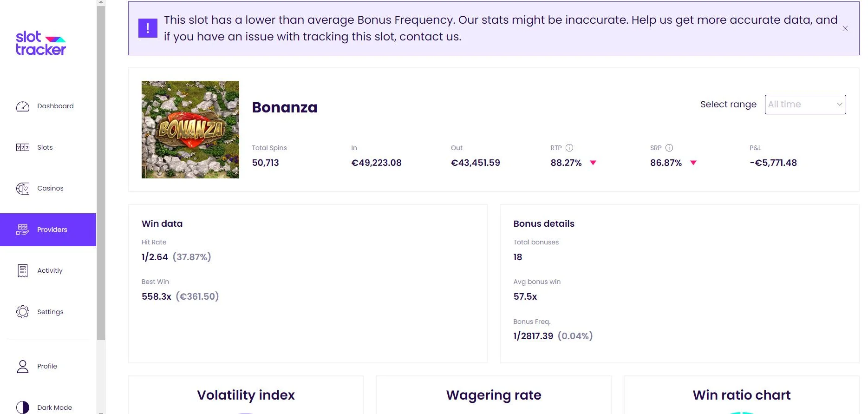This screenshot has height=414, width=868.
Task: Click the Profile person icon
Action: pos(23,367)
